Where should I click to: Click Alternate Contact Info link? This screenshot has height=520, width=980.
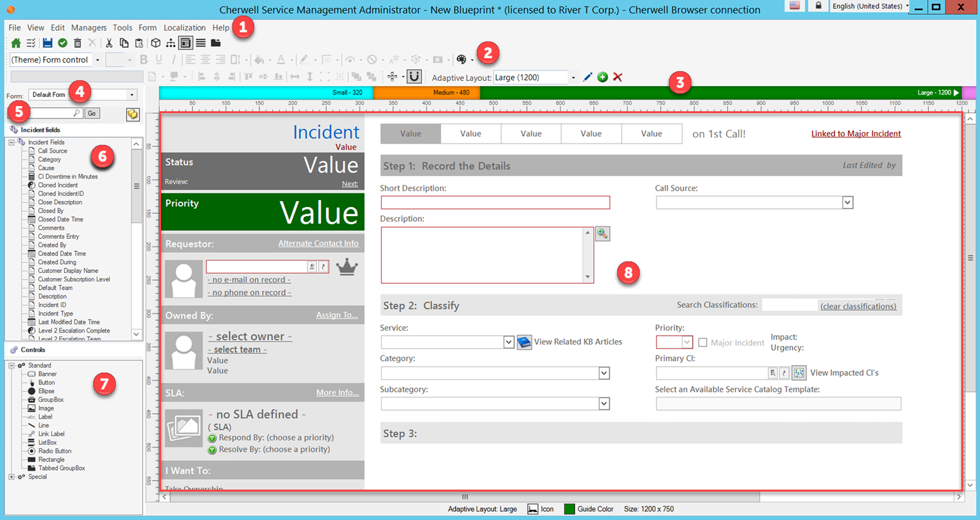click(x=318, y=243)
